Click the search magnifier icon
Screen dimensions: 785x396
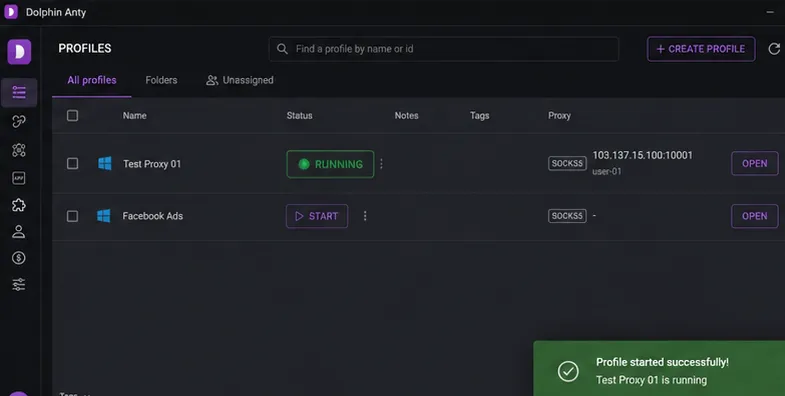coord(282,49)
